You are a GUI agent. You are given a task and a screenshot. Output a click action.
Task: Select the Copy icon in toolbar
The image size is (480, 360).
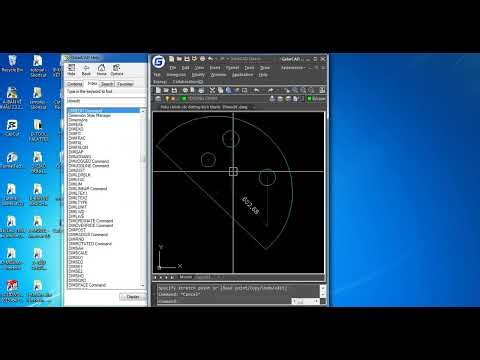coord(220,90)
